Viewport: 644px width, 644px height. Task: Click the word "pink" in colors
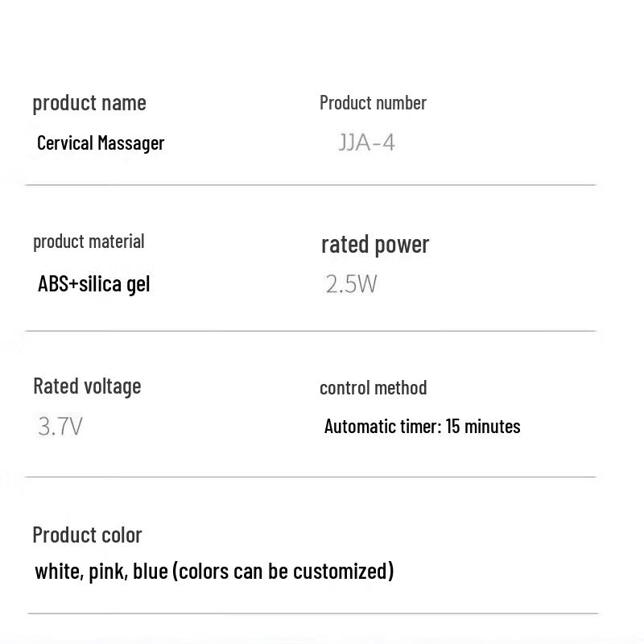point(107,572)
